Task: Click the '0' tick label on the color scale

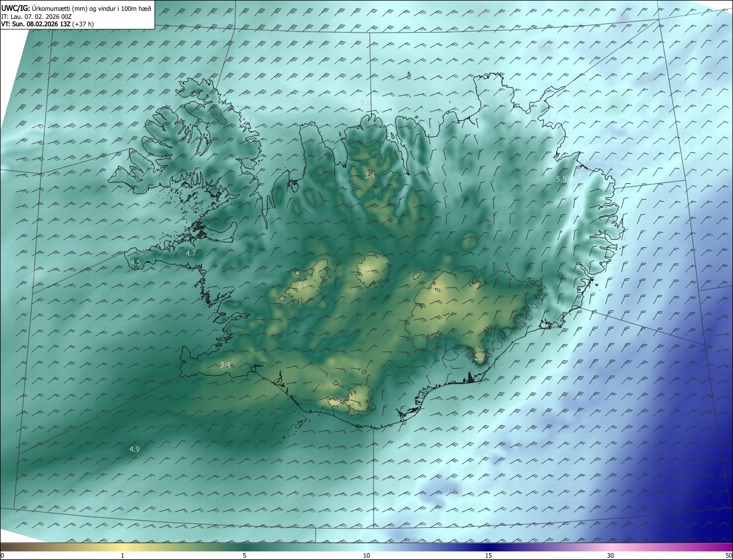Action: coord(2,555)
